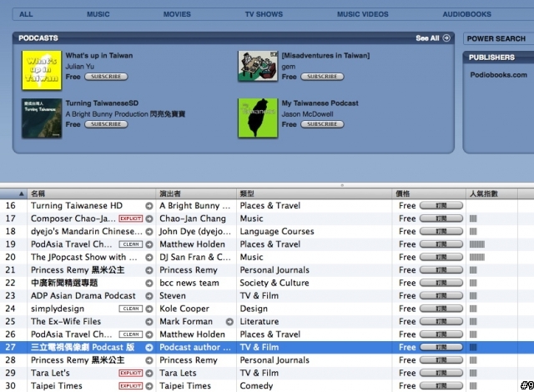
Task: Subscribe to What's up in Taiwan
Action: tap(106, 77)
